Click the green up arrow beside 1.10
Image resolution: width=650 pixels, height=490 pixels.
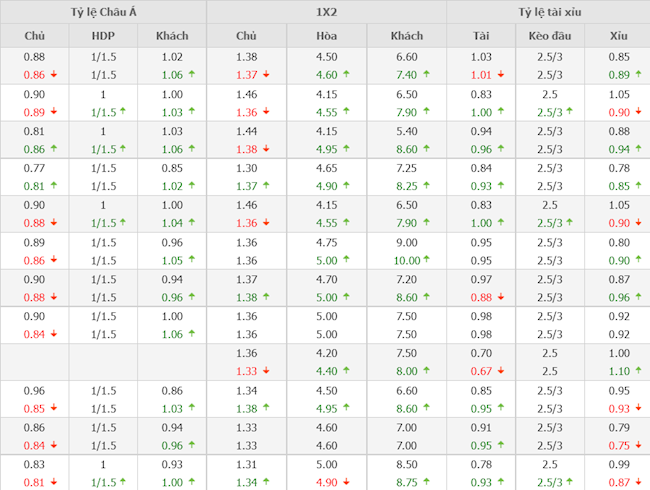[638, 371]
